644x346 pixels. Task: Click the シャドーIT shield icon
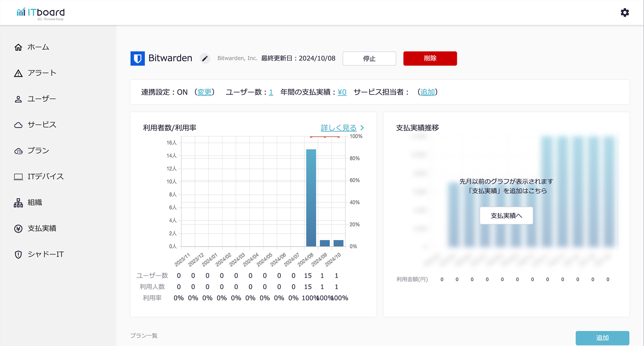click(x=18, y=254)
